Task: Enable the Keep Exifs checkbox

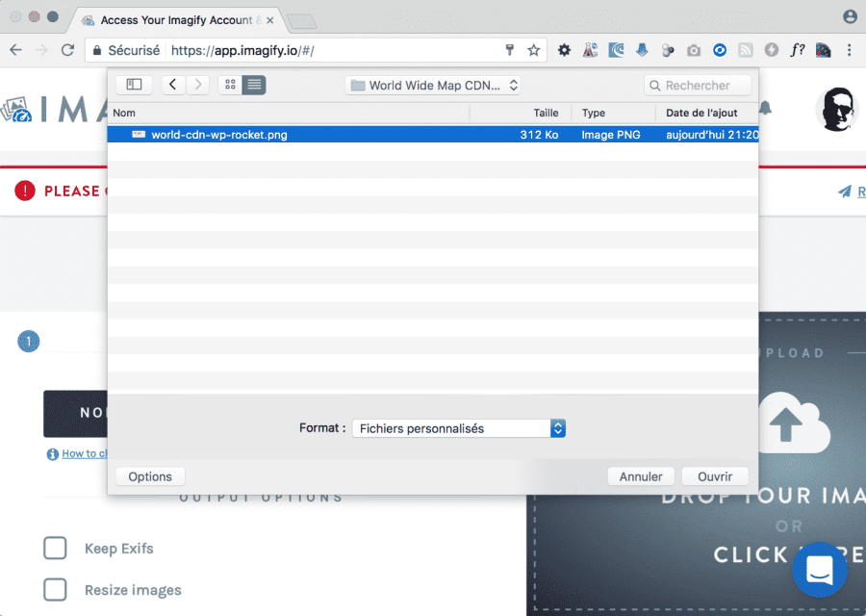Action: 55,549
